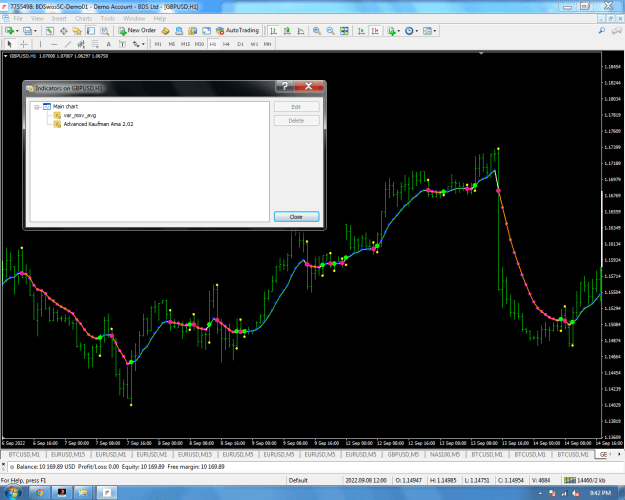The image size is (625, 500).
Task: Select Advanced Kaufman Ama 2.02 indicator
Action: [98, 124]
